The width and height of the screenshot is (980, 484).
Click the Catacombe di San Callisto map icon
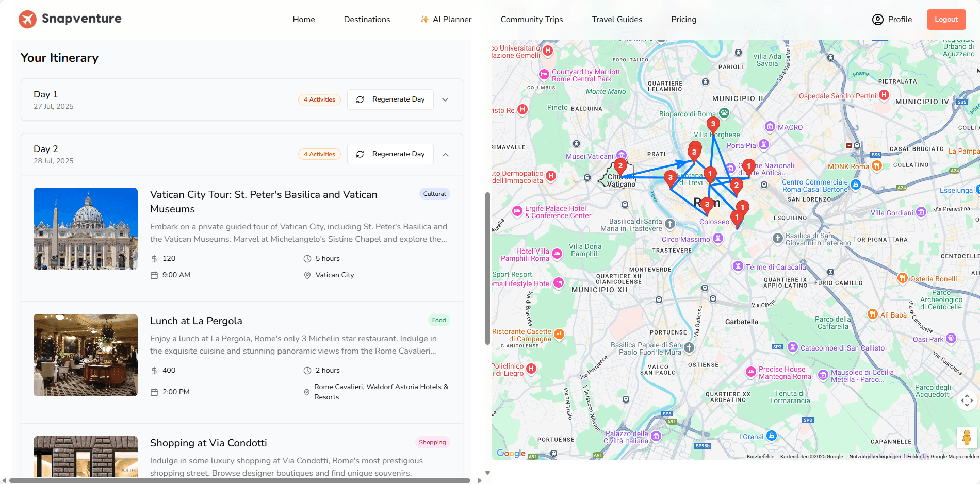[x=793, y=347]
